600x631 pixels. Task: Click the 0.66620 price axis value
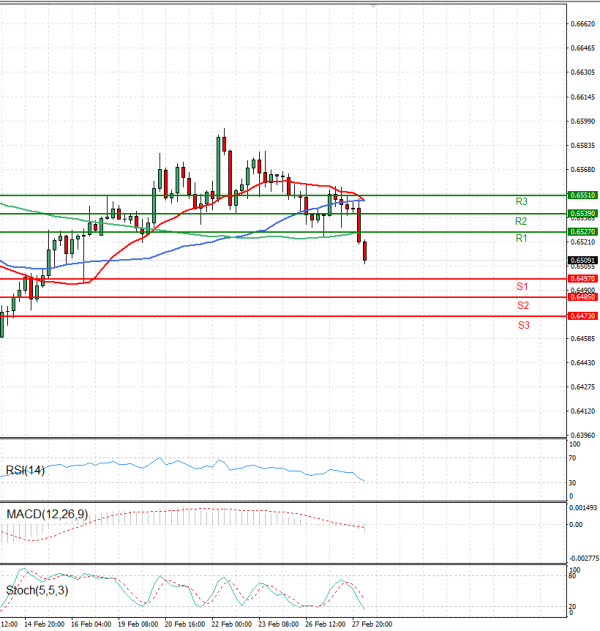(x=583, y=24)
